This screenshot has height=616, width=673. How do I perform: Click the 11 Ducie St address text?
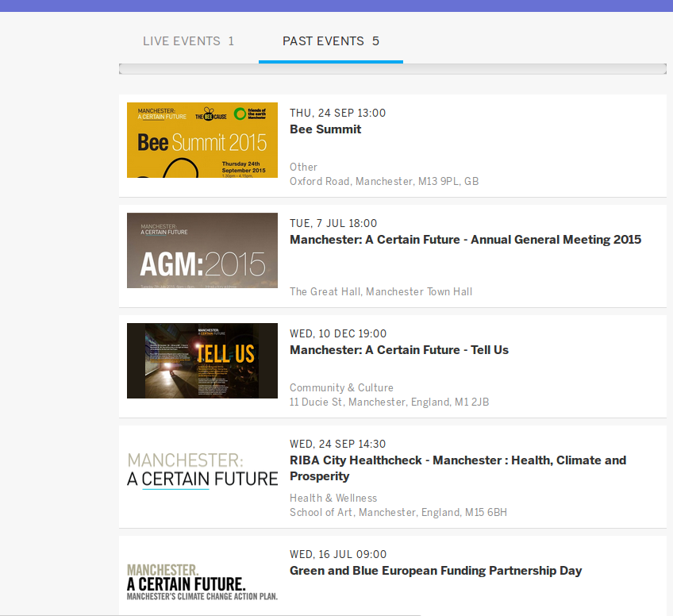click(x=389, y=402)
